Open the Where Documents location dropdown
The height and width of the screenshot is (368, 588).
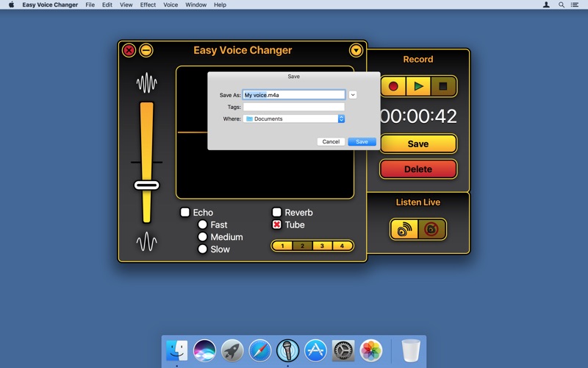(x=294, y=118)
